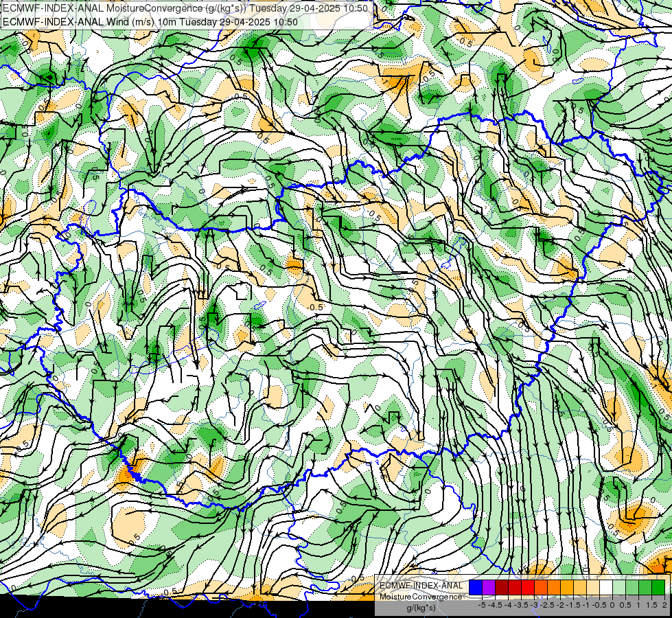Click the blue legend color swatch
This screenshot has height=618, width=672.
476,588
